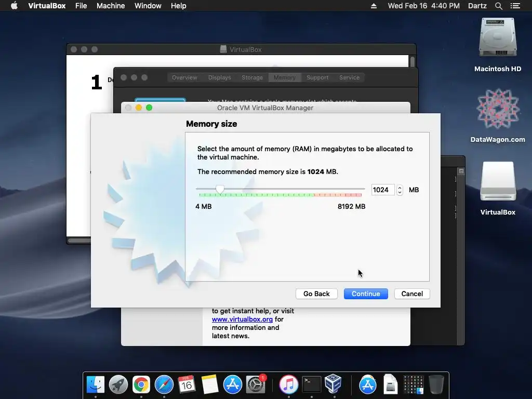Open the Trash in the dock

point(436,385)
